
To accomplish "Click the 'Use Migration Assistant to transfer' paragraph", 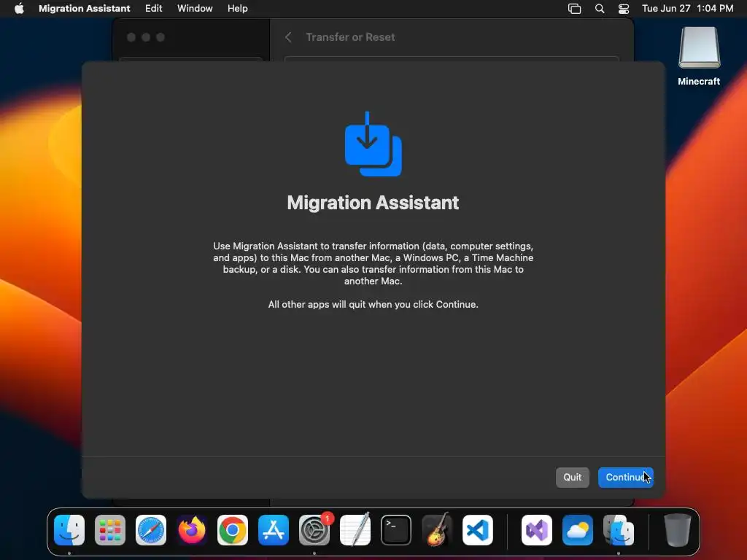I will tap(373, 263).
